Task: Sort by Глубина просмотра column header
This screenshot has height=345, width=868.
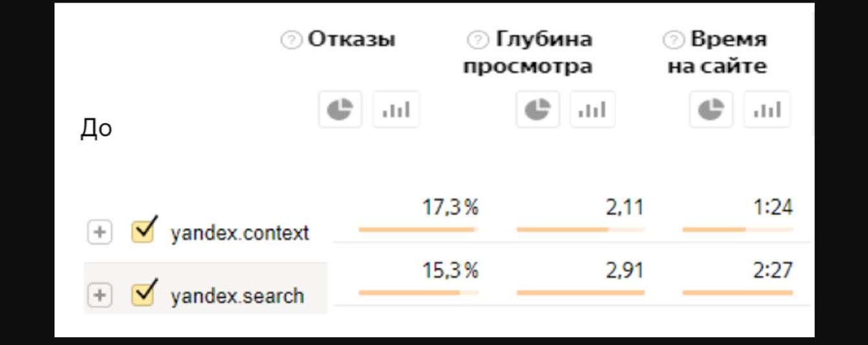Action: (527, 53)
